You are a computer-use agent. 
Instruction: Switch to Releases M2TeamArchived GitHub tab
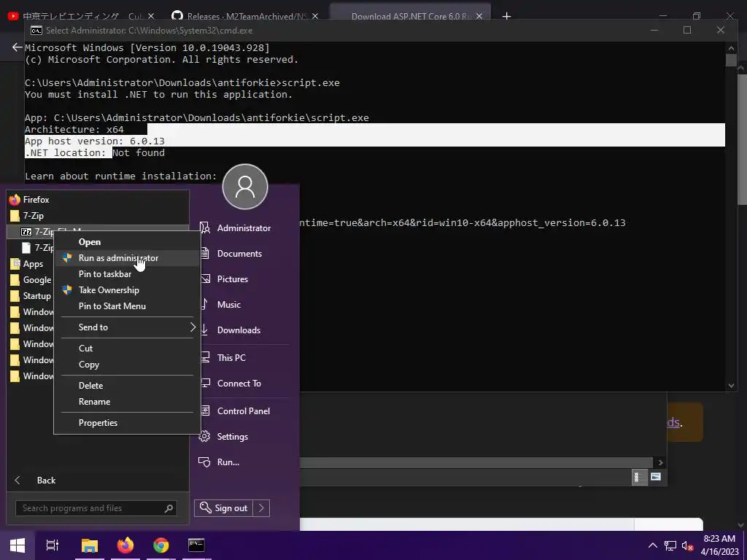pos(241,16)
